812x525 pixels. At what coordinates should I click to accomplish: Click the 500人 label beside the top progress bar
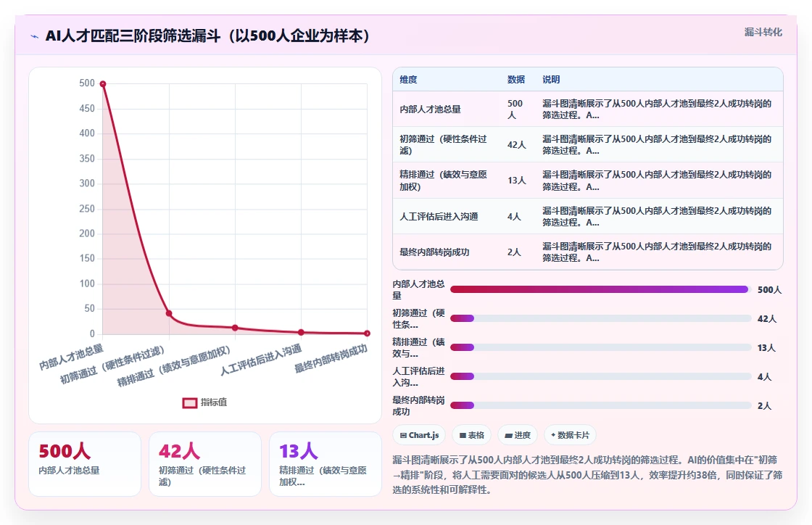[x=769, y=290]
